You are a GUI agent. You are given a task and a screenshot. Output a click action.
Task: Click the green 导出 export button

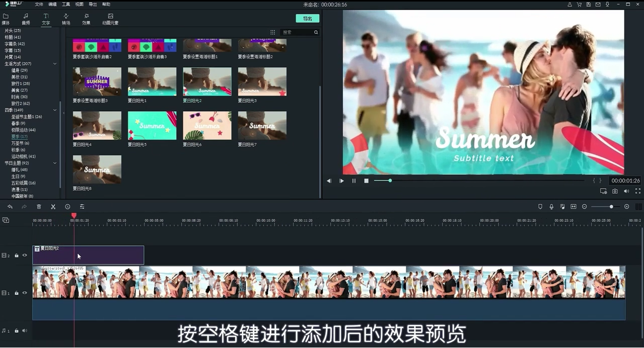click(x=307, y=18)
